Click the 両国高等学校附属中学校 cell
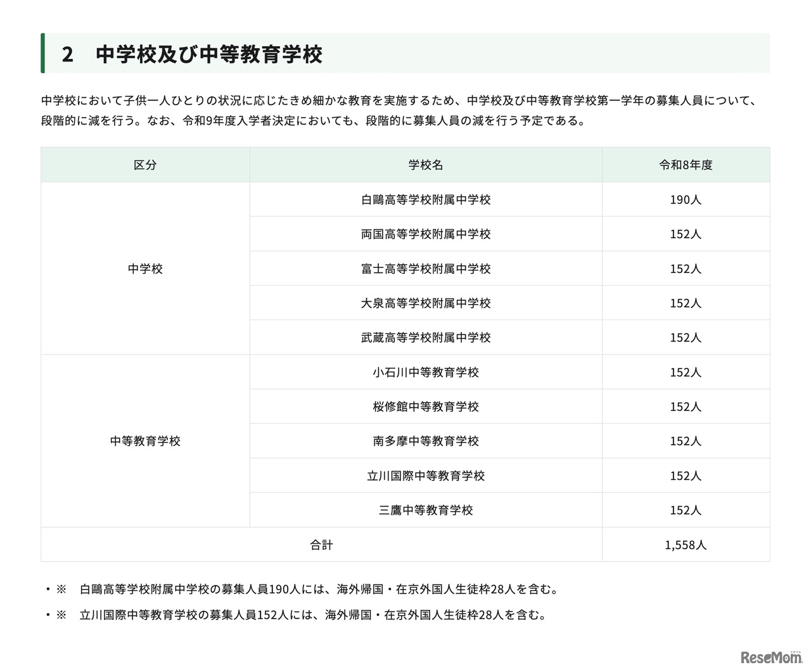Image resolution: width=811 pixels, height=672 pixels. pyautogui.click(x=425, y=234)
